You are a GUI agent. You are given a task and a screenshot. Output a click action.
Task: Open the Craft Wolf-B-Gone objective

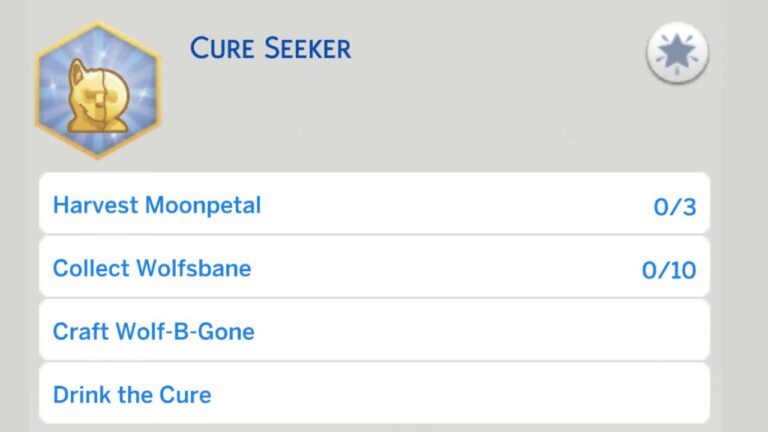[x=154, y=331]
